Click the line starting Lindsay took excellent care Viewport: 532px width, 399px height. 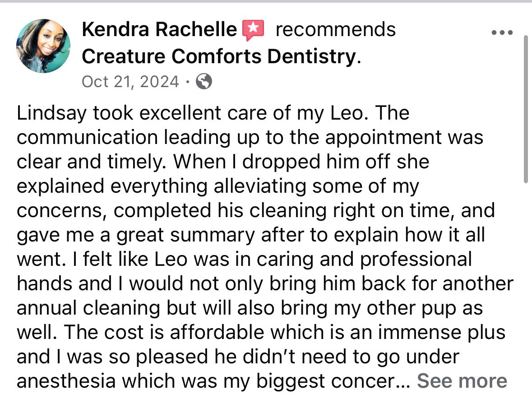click(x=213, y=113)
